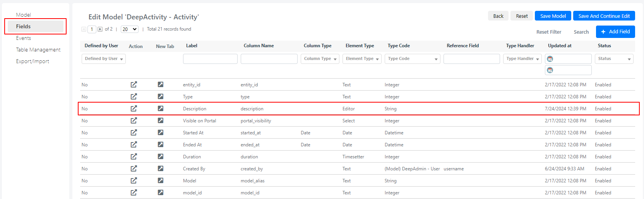
Task: Go to previous page arrow
Action: pyautogui.click(x=84, y=29)
